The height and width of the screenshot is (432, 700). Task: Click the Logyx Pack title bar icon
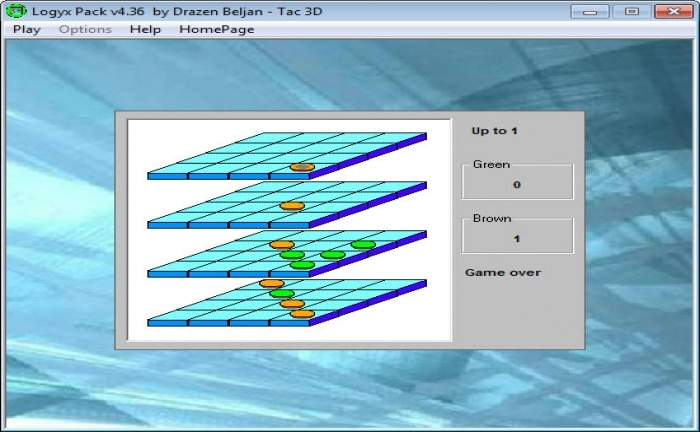pyautogui.click(x=16, y=11)
